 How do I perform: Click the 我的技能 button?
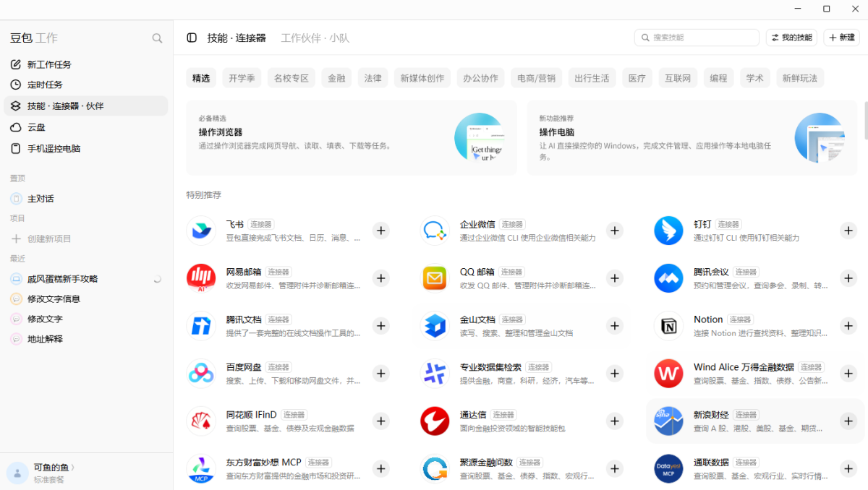[x=791, y=38]
